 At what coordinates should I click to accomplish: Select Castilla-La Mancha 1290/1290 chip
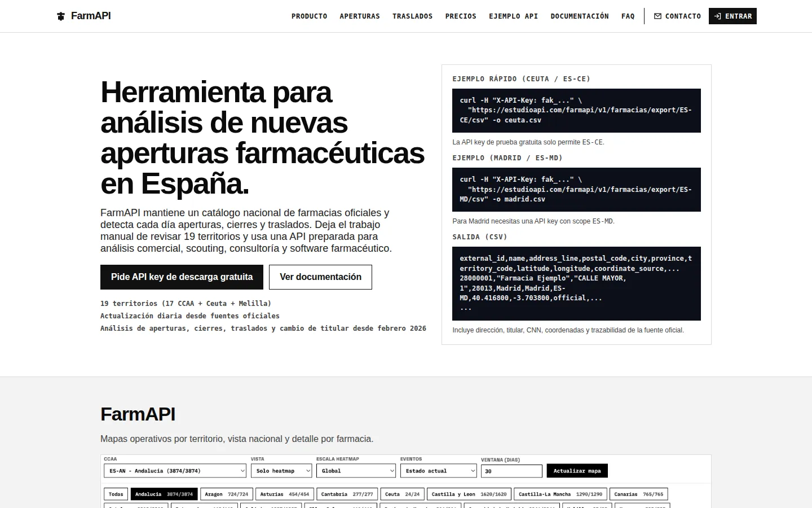point(561,494)
